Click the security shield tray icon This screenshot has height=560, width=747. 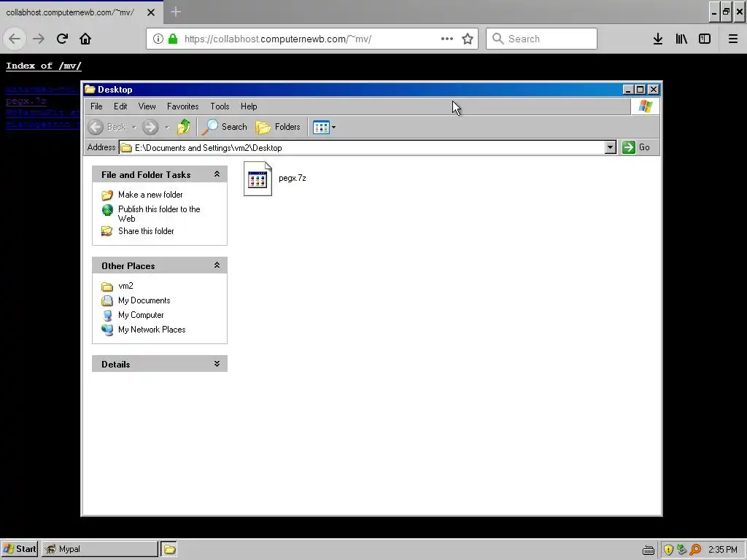pyautogui.click(x=668, y=550)
